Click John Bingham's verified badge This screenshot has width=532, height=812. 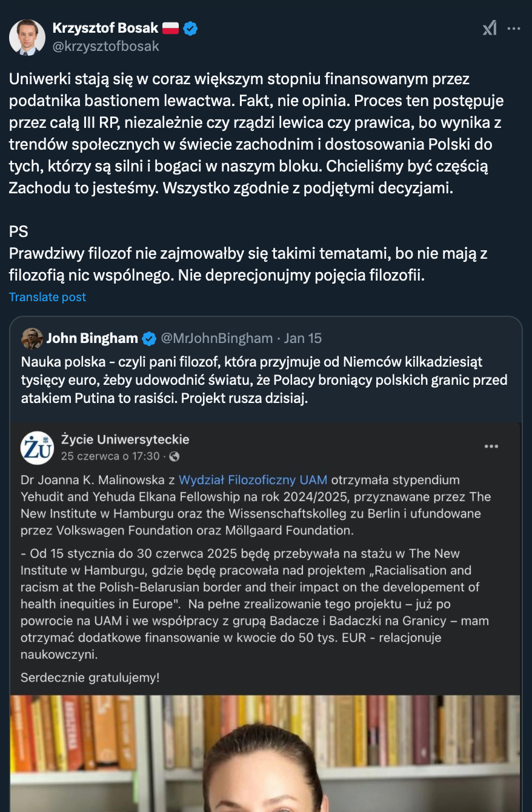click(x=149, y=338)
